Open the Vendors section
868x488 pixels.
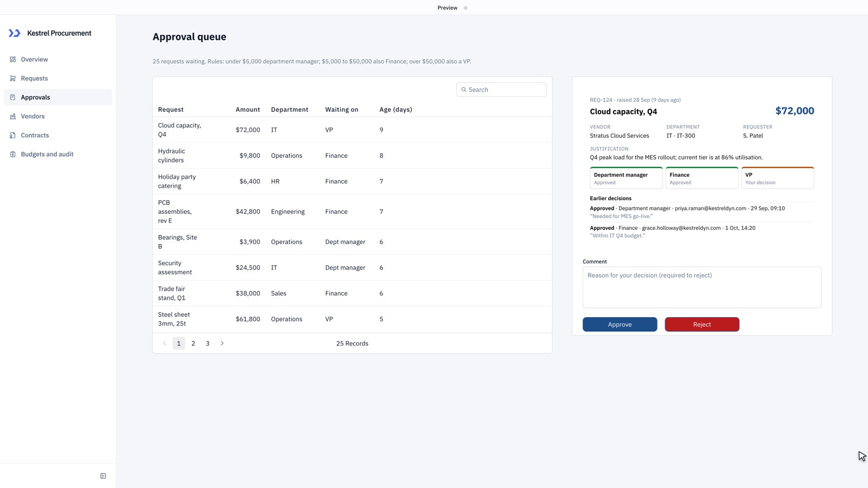point(58,116)
